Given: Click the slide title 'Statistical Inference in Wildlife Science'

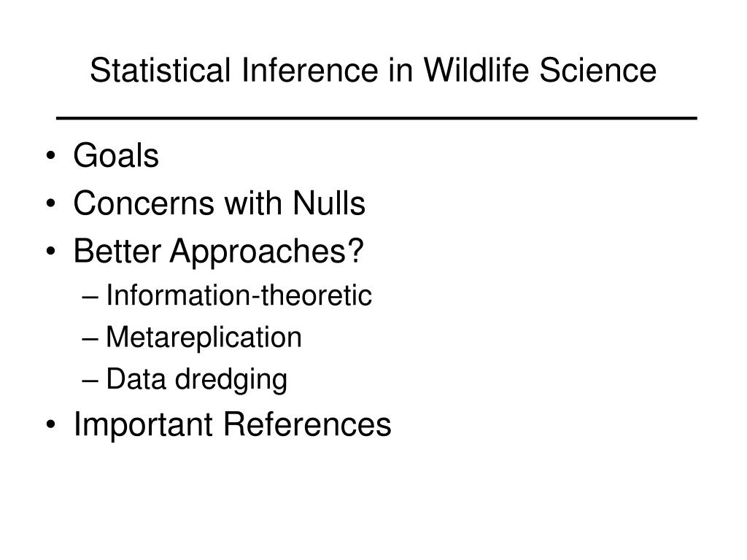Looking at the screenshot, I should point(373,71).
